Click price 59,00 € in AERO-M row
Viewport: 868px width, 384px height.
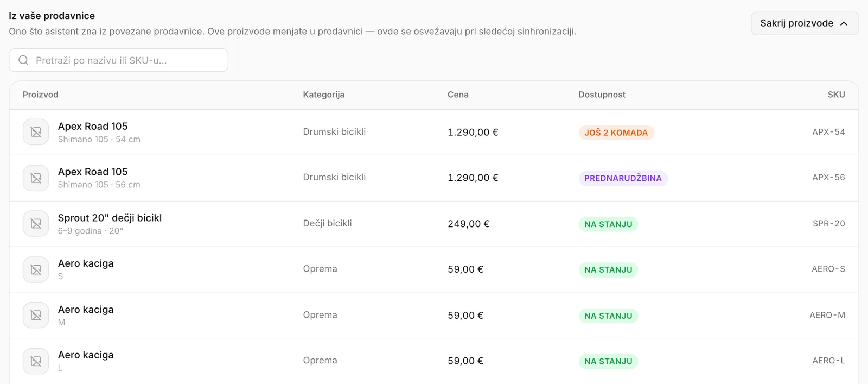465,316
